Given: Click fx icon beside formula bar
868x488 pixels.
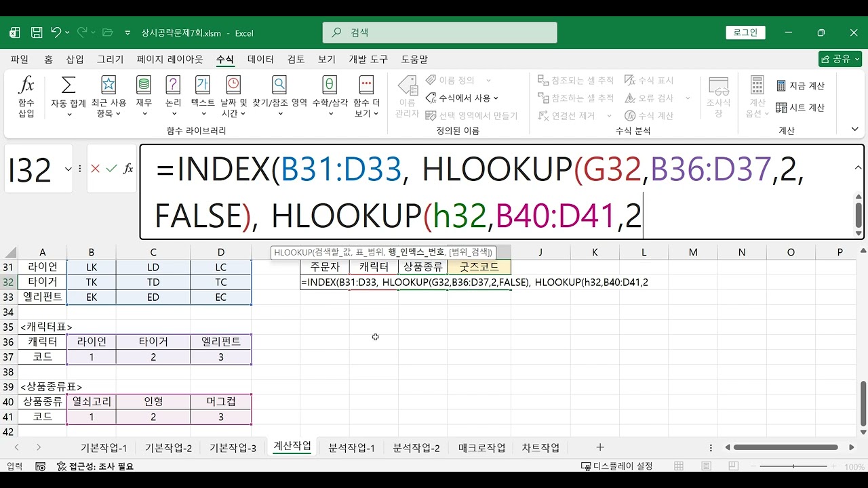Looking at the screenshot, I should pos(128,169).
